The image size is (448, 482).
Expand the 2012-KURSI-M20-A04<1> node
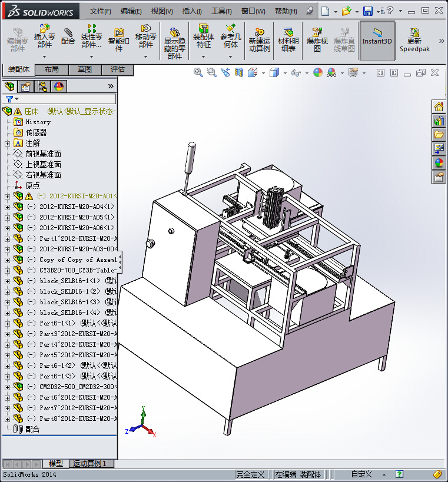click(8, 207)
